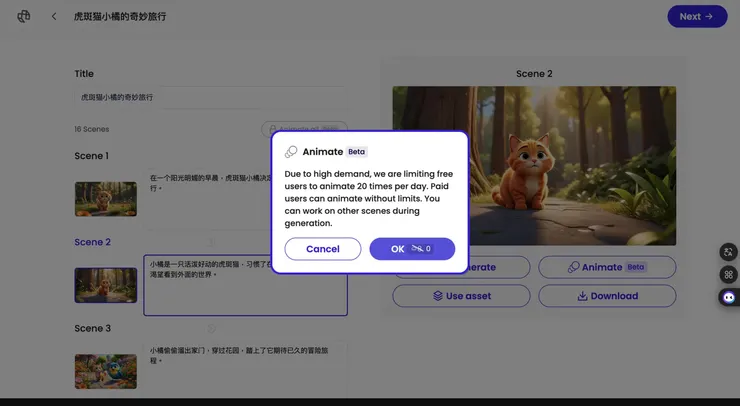
Task: Click the Use asset button
Action: click(461, 296)
